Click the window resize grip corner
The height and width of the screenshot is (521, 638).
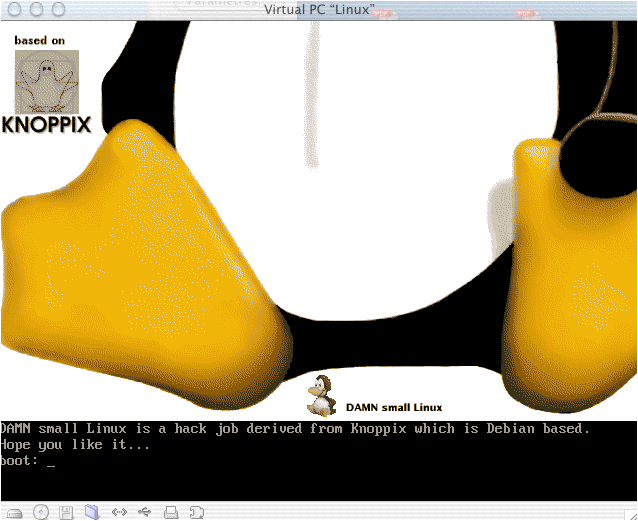point(632,515)
